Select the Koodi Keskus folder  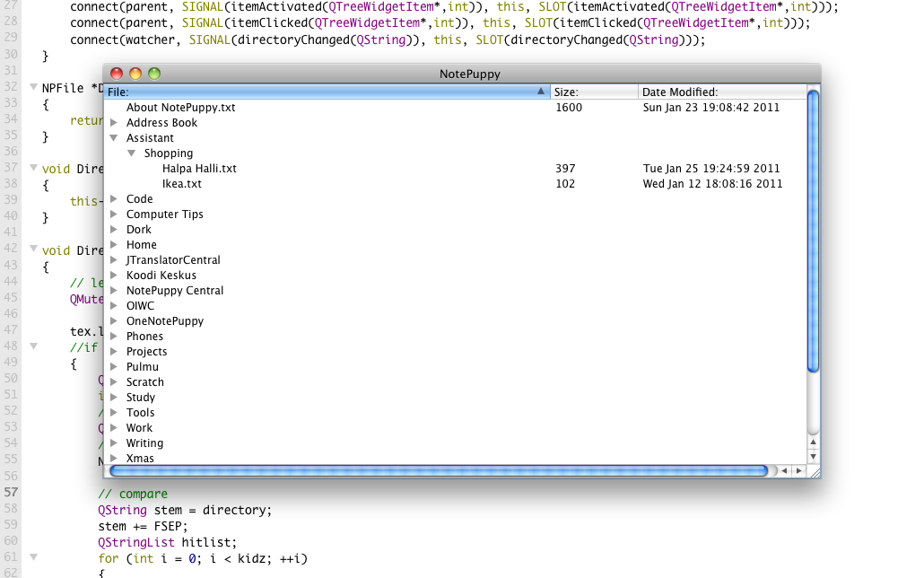point(161,276)
